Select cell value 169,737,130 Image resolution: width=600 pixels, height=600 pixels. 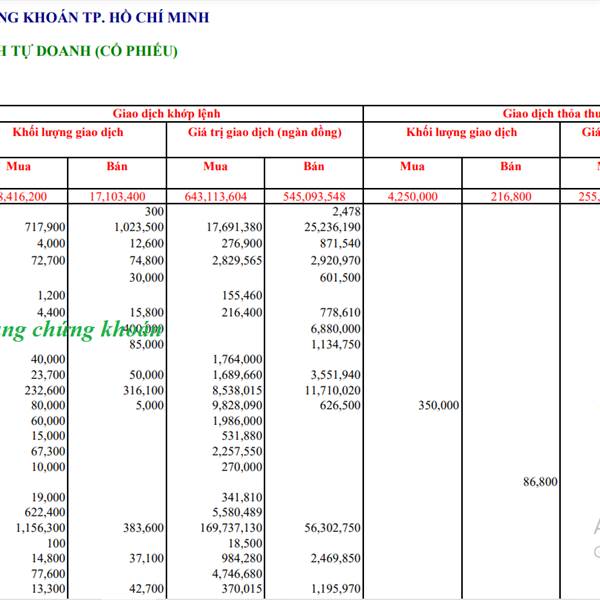click(232, 528)
